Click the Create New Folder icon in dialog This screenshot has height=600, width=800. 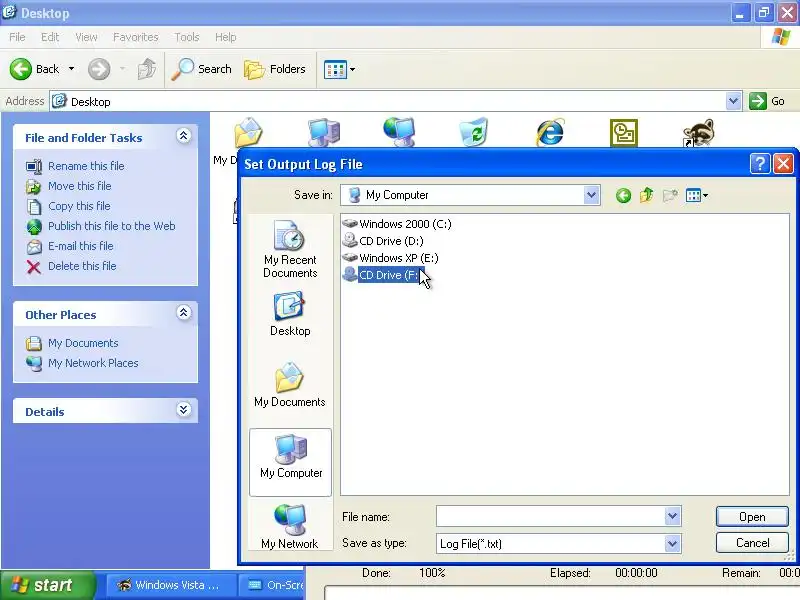[x=670, y=195]
